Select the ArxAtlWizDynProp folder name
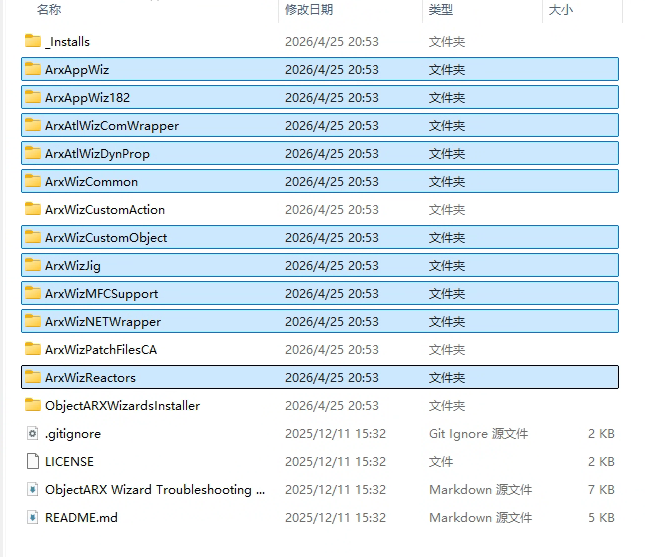This screenshot has height=557, width=645. point(97,153)
